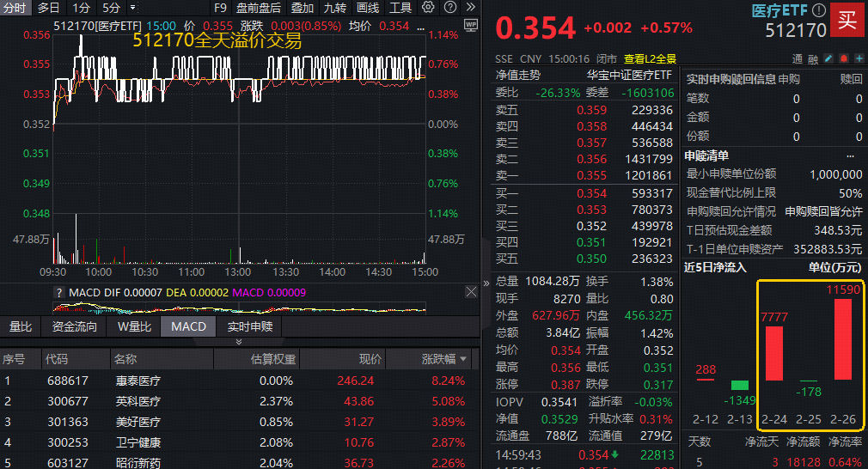Click the info icon beside 医疗ETF
Viewport: 868px width, 469px height.
point(819,11)
